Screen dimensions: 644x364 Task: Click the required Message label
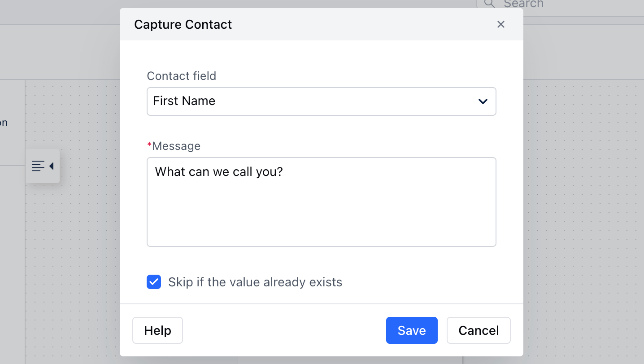[x=174, y=146]
